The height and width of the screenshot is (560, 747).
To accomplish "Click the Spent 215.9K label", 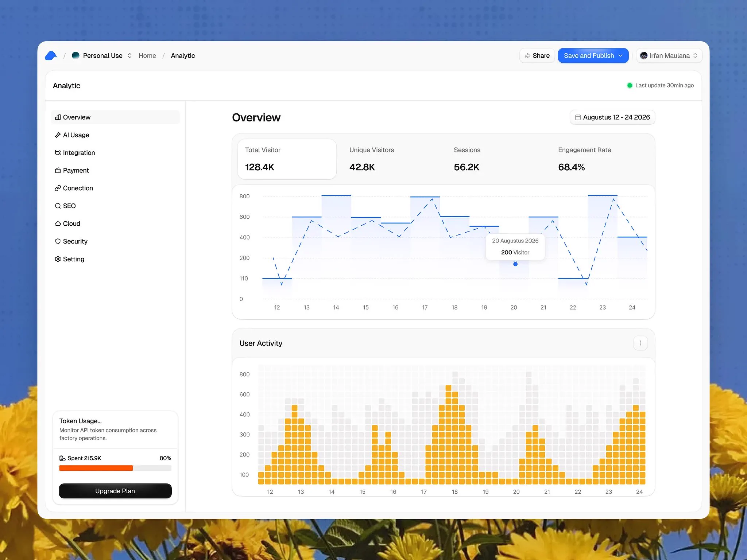I will 84,458.
